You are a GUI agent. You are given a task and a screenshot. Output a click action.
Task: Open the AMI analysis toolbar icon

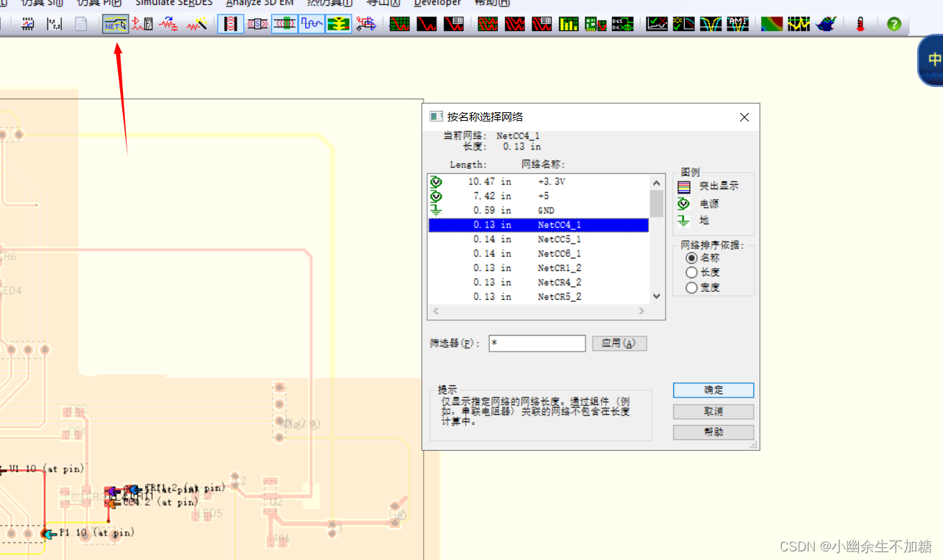pyautogui.click(x=738, y=24)
